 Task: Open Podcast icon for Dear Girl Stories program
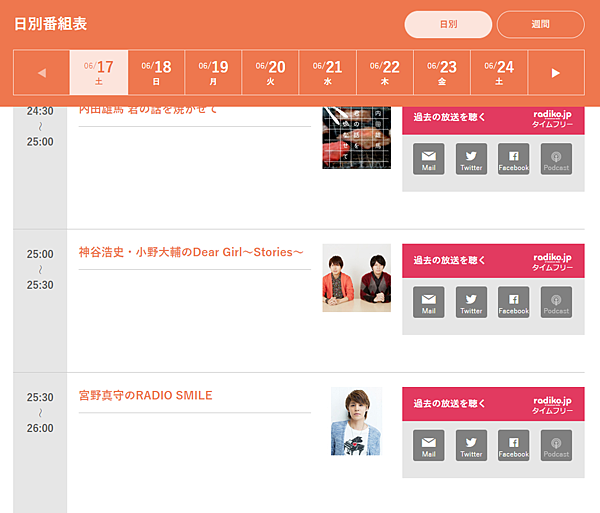tap(556, 302)
